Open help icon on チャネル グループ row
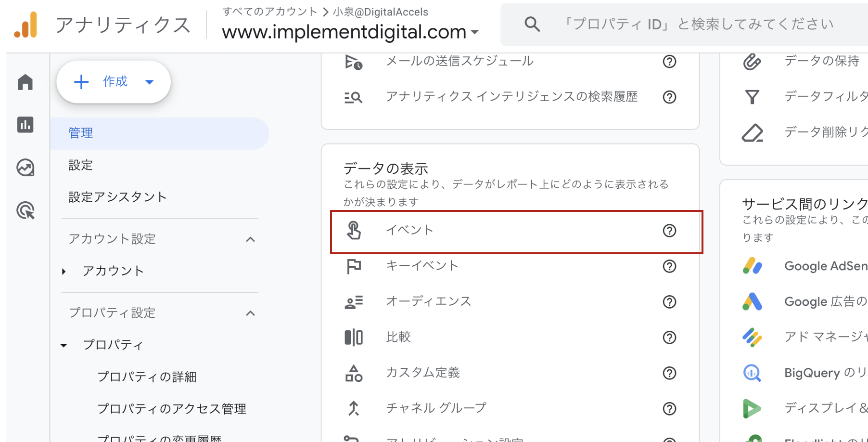Viewport: 868px width, 442px height. click(669, 409)
